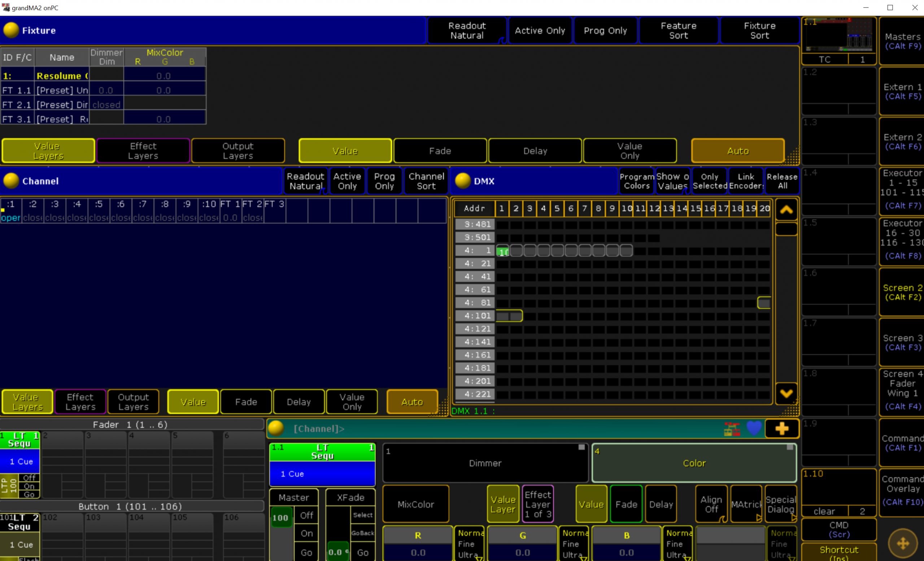Enable Only Selected in the DMX sheet
The image size is (924, 561).
pyautogui.click(x=710, y=181)
